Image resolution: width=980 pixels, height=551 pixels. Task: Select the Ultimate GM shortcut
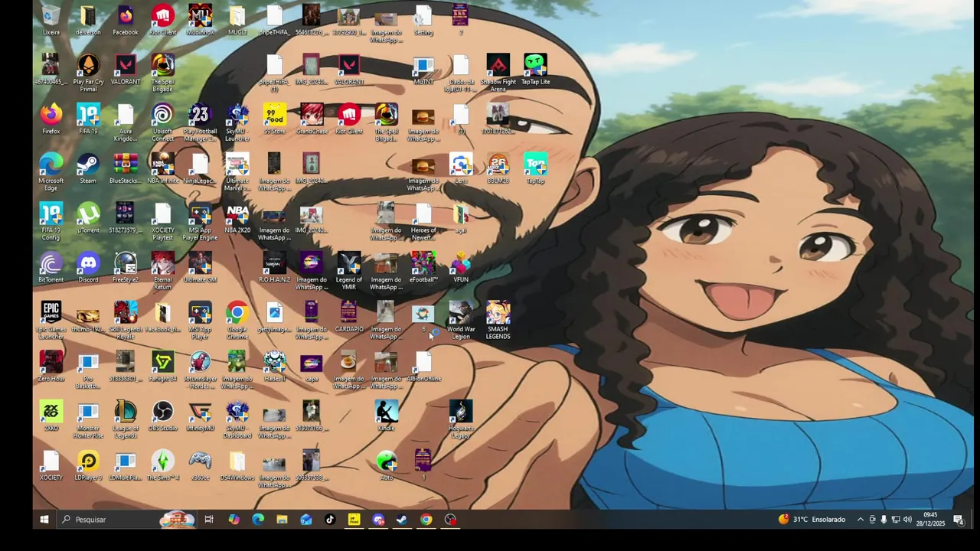tap(200, 268)
